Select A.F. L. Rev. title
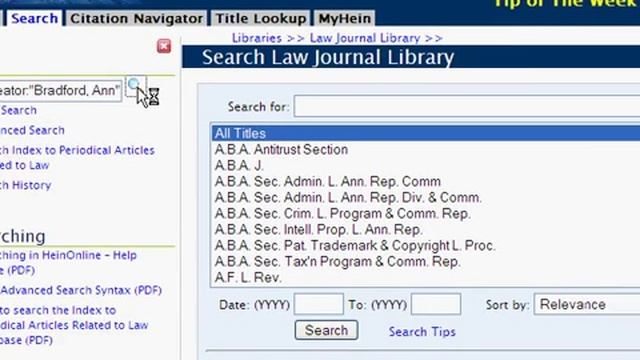The width and height of the screenshot is (640, 360). [x=248, y=278]
